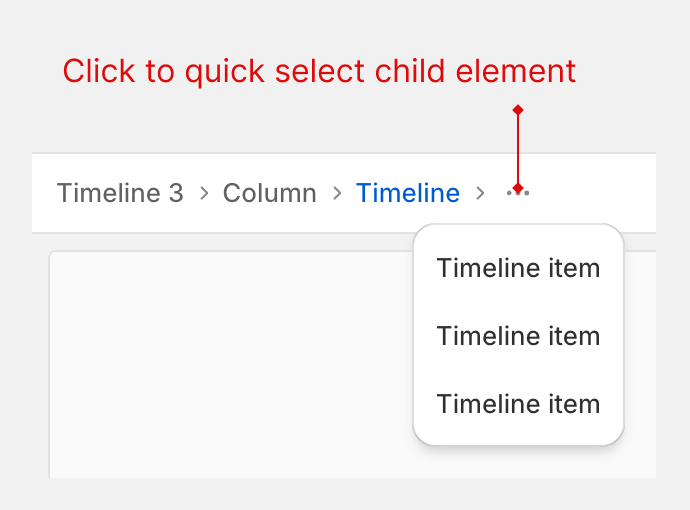Click the chevron after Column breadcrumb
690x510 pixels.
tap(337, 193)
